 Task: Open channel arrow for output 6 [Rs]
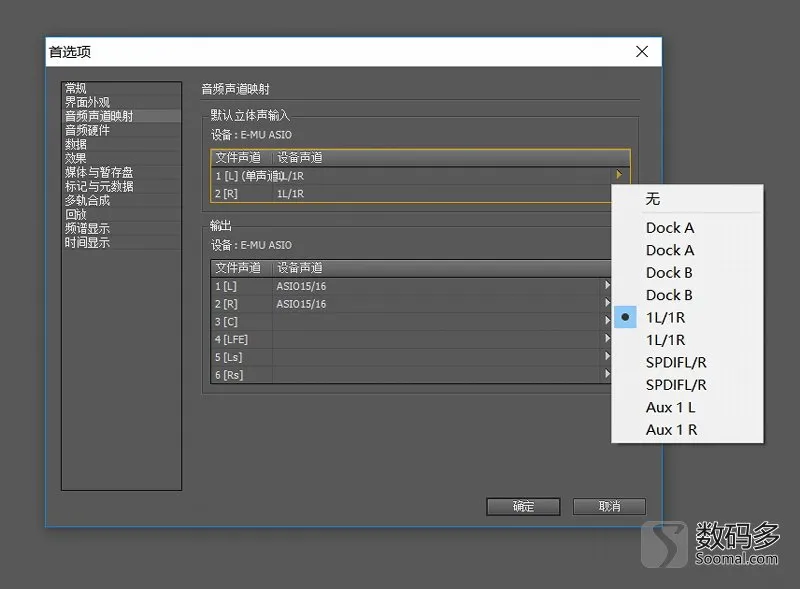607,374
